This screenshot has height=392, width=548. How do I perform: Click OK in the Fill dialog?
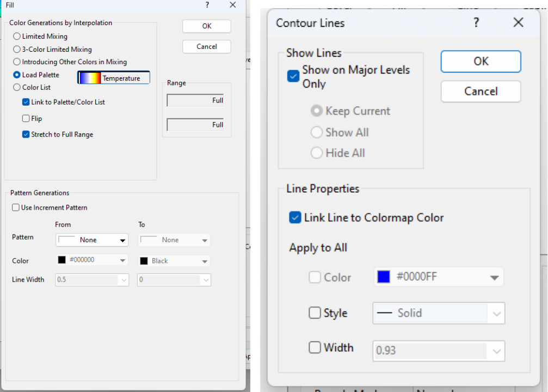pyautogui.click(x=207, y=26)
